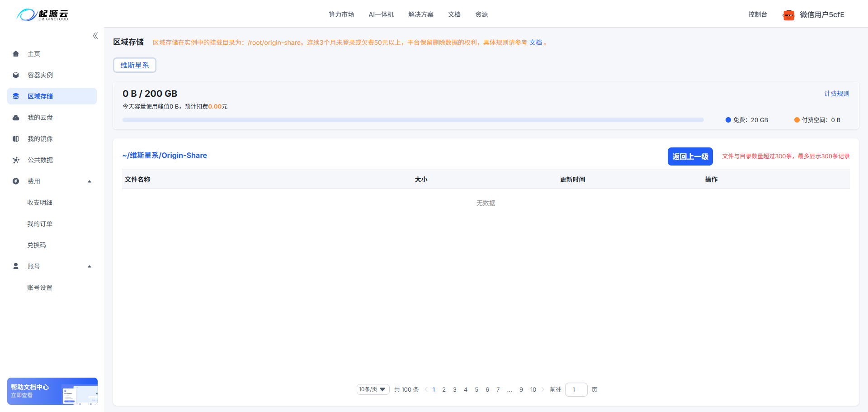868x412 pixels.
Task: Click the 返回上一级 button
Action: (690, 156)
